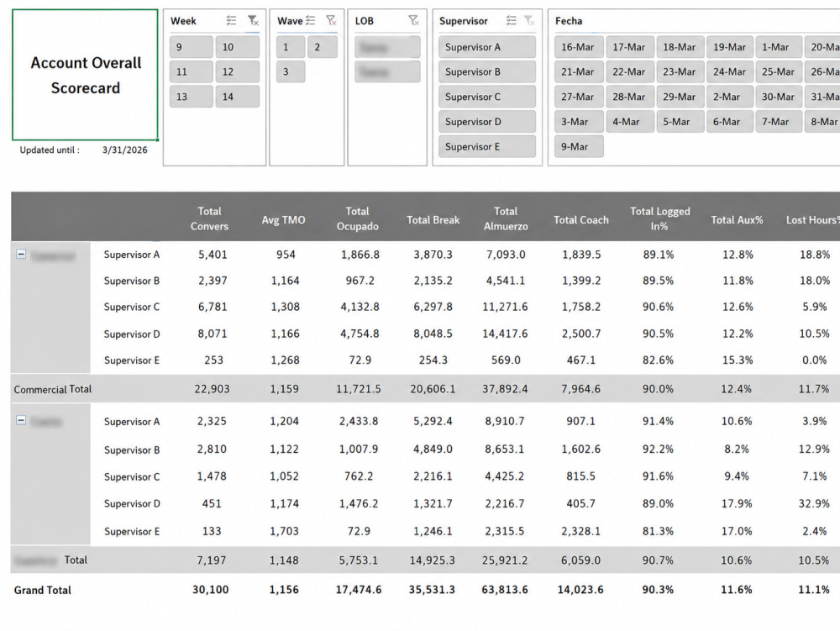The image size is (840, 631).
Task: Toggle multi-select in the Supervisor slicer
Action: tap(511, 21)
